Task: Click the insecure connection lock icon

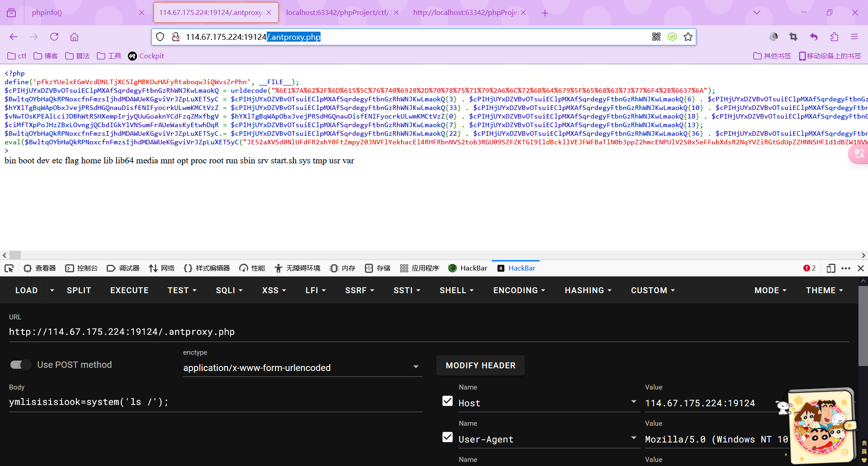Action: tap(176, 37)
